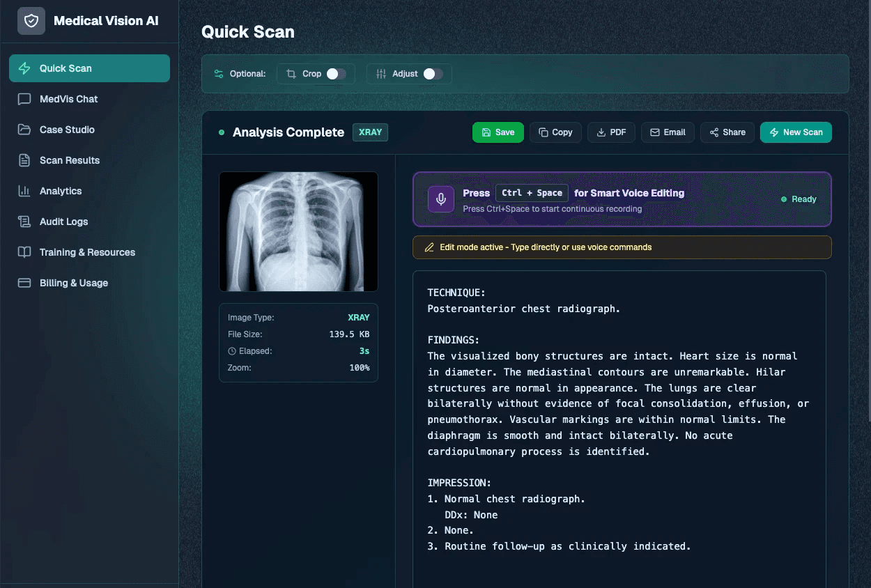Click the Scan Results document icon
Viewport: 871px width, 588px height.
pyautogui.click(x=23, y=160)
